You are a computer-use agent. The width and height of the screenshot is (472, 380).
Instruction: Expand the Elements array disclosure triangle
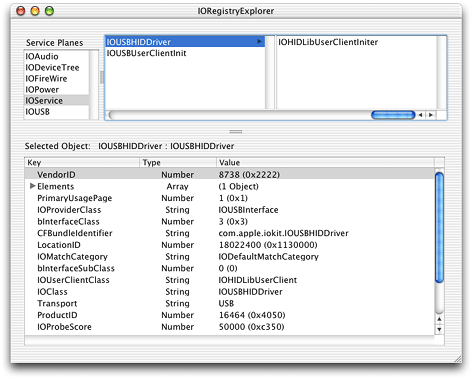(32, 186)
